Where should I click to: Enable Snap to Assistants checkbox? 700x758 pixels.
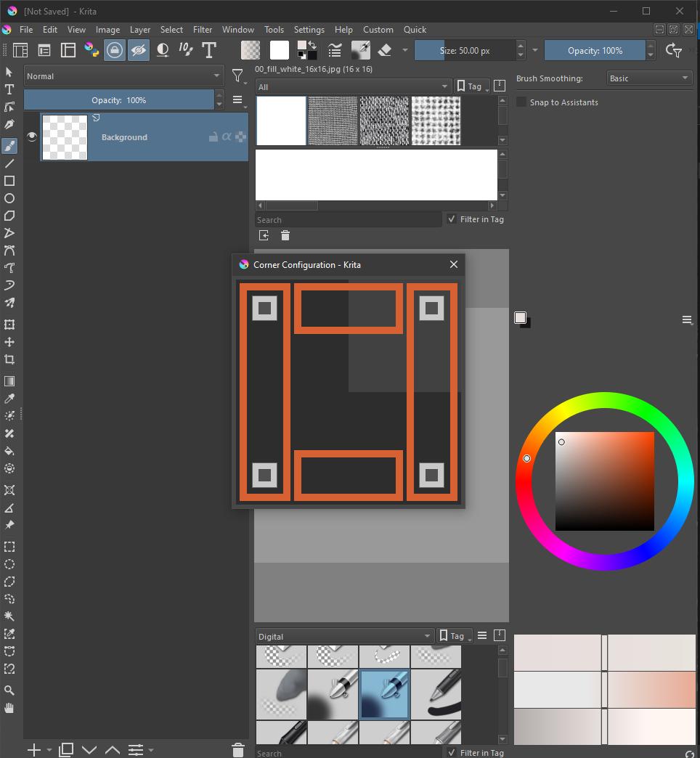click(521, 102)
